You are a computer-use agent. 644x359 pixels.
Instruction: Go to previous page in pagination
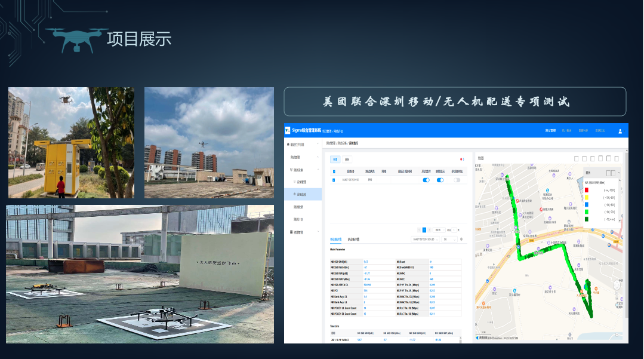tap(419, 230)
